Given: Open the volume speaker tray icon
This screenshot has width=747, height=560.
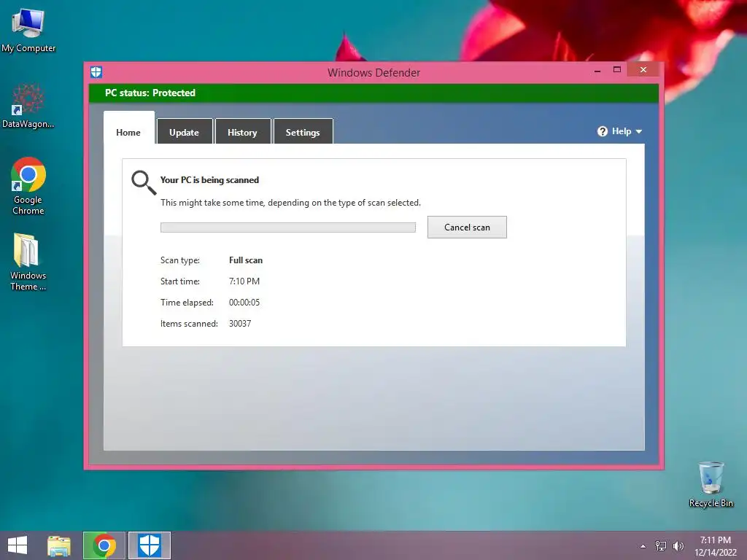Looking at the screenshot, I should (678, 546).
